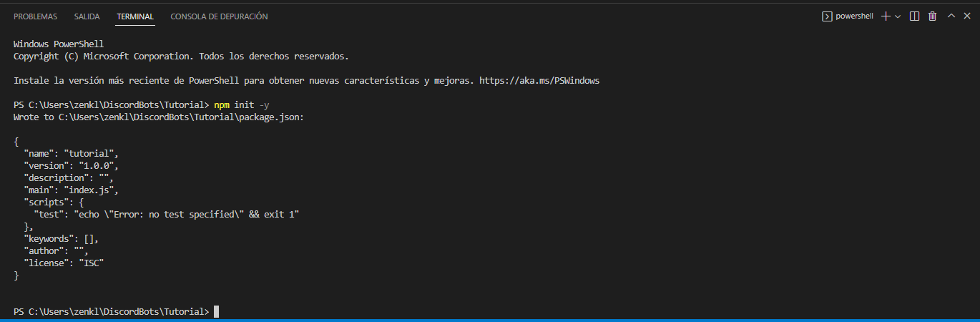Click the powershell terminal icon
Image resolution: width=980 pixels, height=322 pixels.
pyautogui.click(x=827, y=16)
